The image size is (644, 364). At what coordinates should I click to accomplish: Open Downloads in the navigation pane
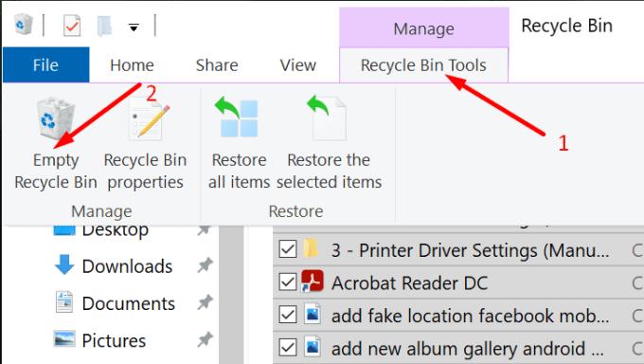click(127, 266)
